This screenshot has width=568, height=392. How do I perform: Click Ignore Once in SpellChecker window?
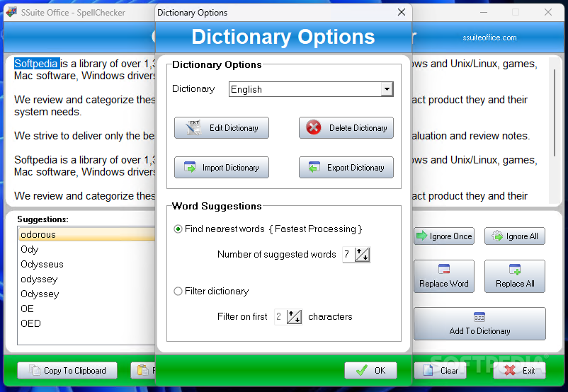click(x=444, y=236)
